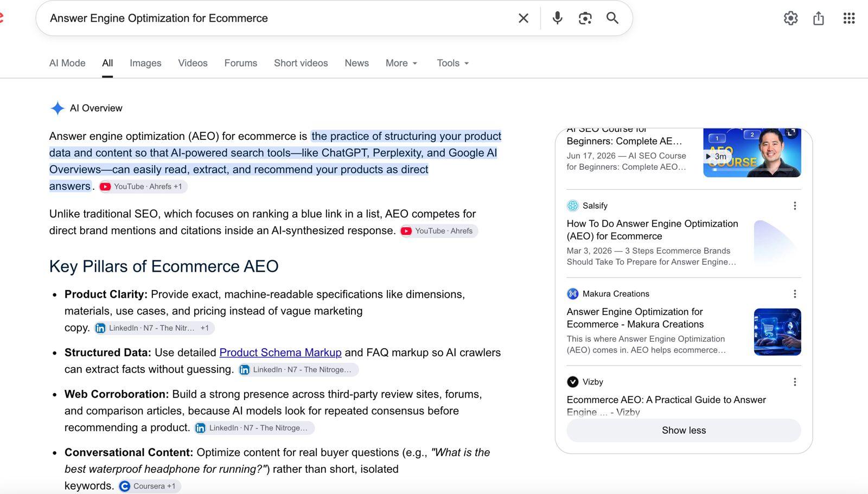The image size is (868, 494).
Task: Click the Key Pillars of Ecommerce AEO heading
Action: click(164, 266)
